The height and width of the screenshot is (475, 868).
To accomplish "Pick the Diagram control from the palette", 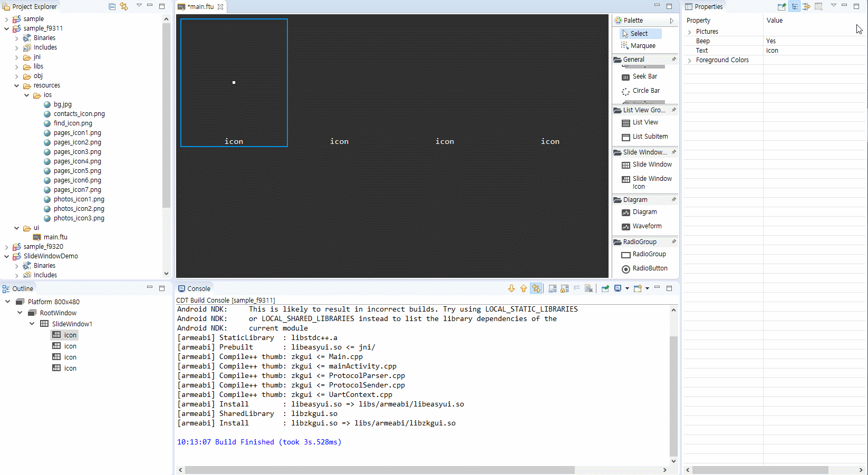I will [640, 212].
